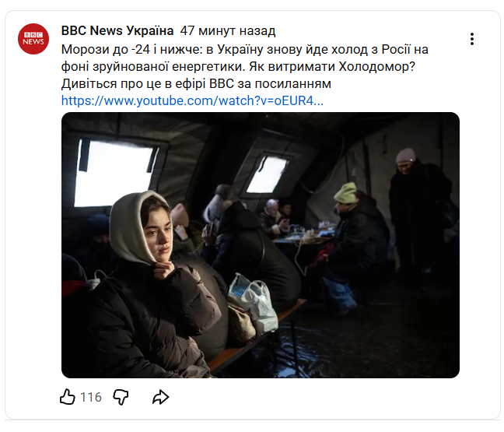Click the text 'Як витримати Холодомор?'
The image size is (504, 432).
(x=332, y=67)
